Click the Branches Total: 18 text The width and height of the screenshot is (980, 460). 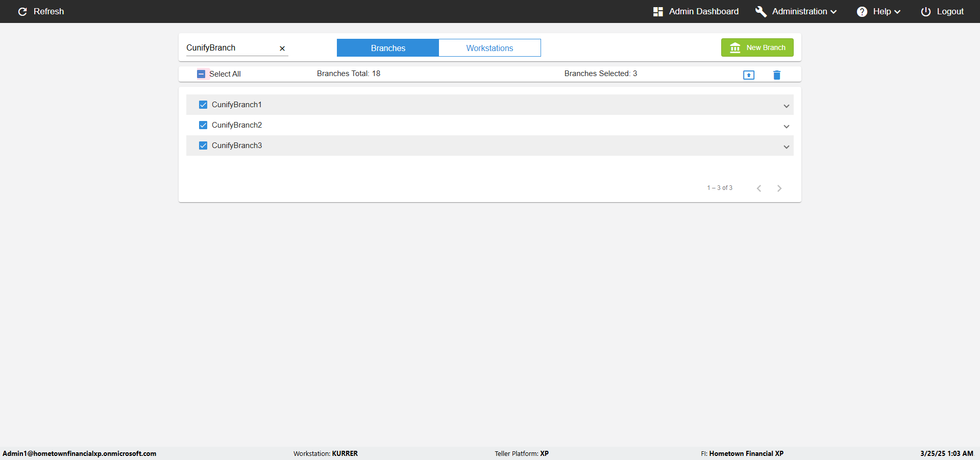click(349, 74)
